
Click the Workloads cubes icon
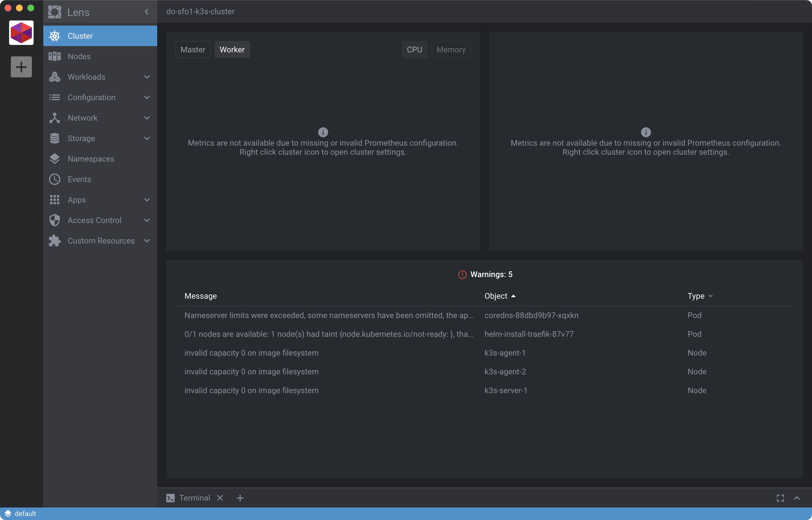click(x=54, y=77)
